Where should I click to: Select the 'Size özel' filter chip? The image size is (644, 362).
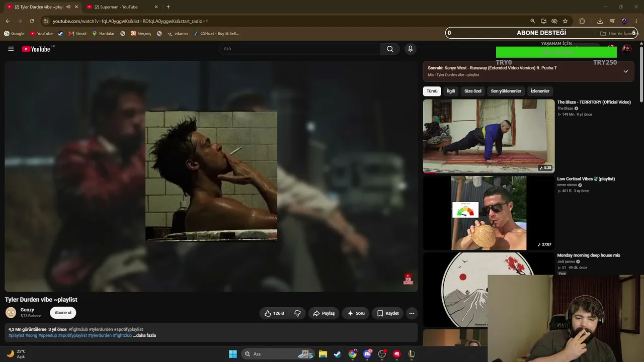(473, 91)
